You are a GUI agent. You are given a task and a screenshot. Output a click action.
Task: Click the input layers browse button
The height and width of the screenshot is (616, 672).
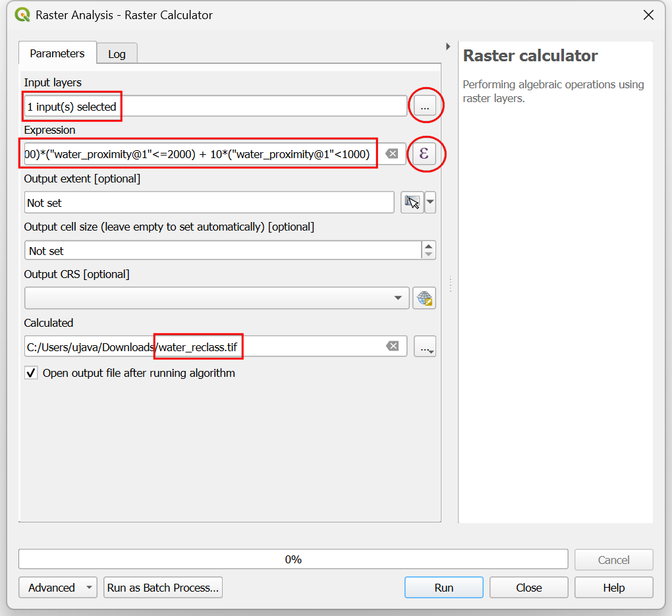424,106
